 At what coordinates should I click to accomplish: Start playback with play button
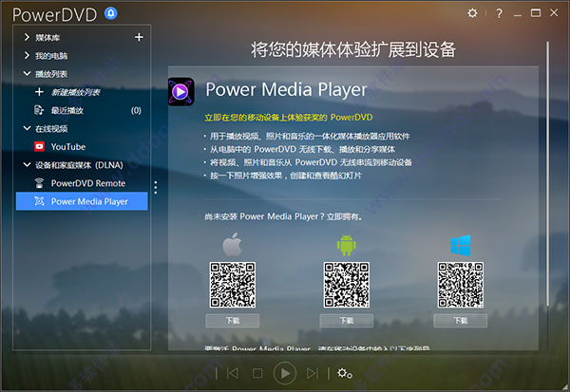[285, 373]
